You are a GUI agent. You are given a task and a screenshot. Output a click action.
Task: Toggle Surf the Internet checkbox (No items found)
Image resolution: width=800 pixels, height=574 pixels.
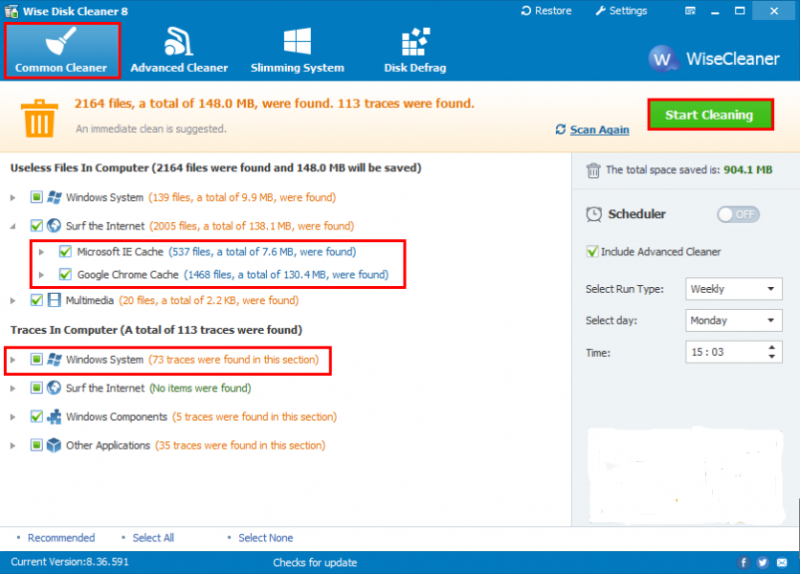36,388
